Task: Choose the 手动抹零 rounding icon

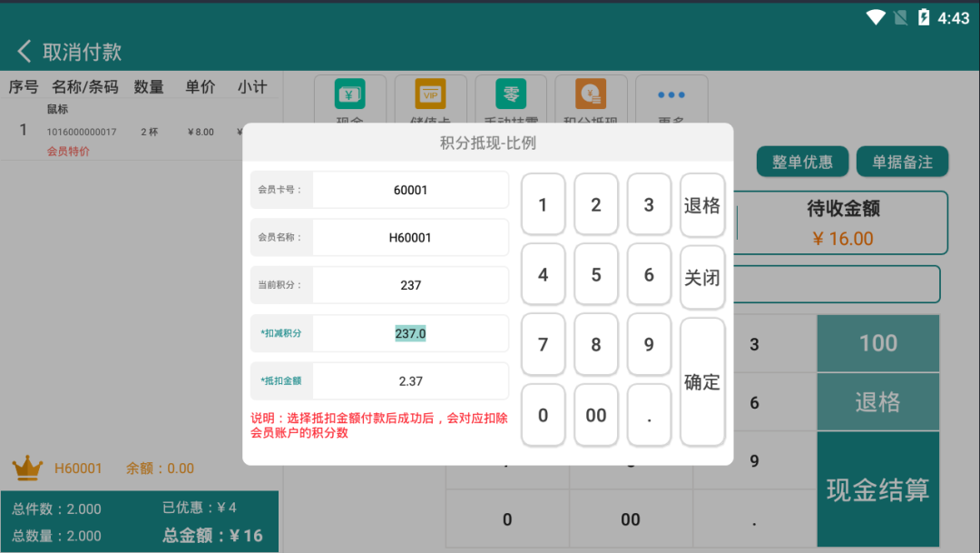Action: click(510, 95)
